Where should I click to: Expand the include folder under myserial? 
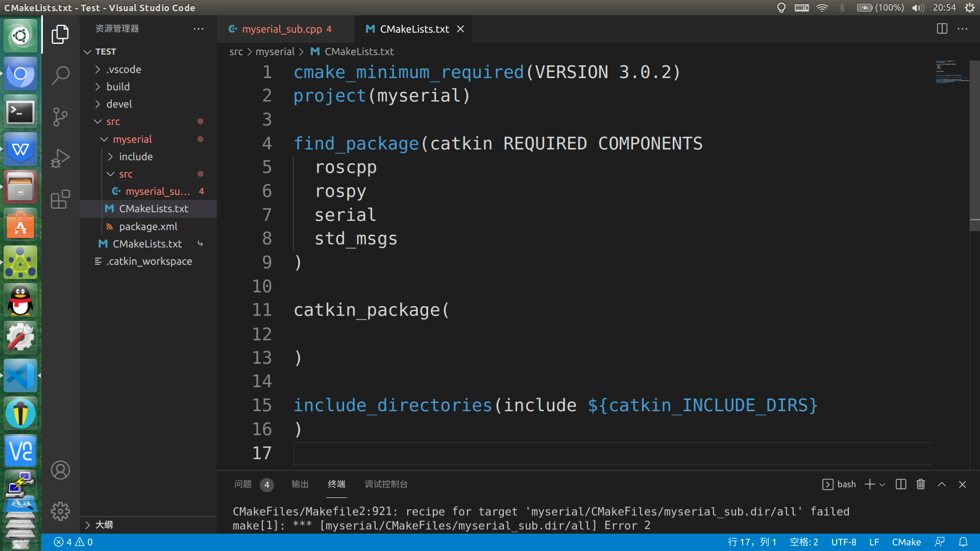point(135,157)
